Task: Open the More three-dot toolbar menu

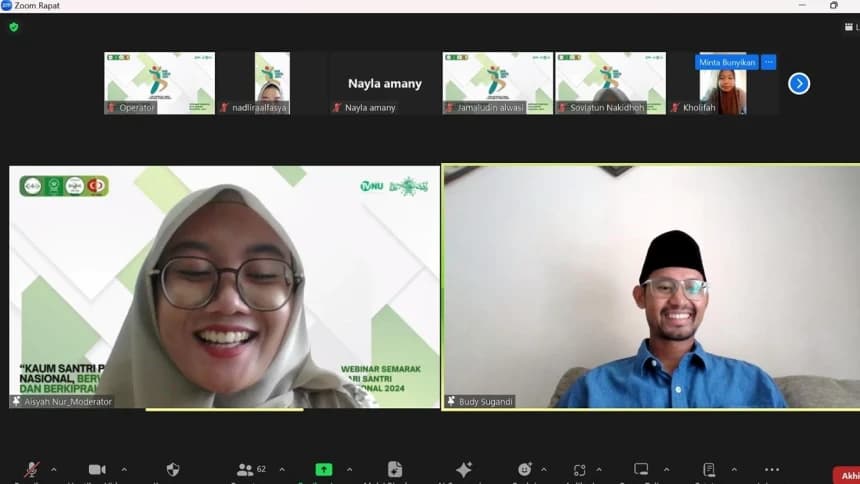Action: (x=772, y=469)
